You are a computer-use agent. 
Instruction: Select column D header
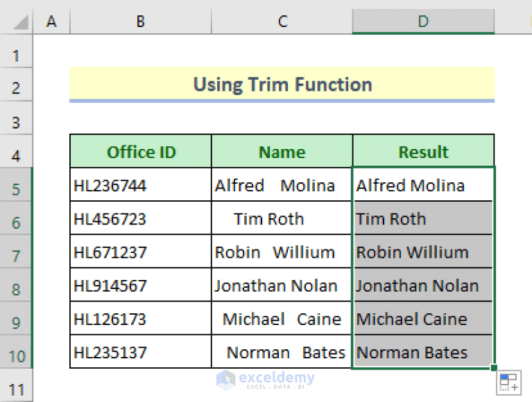(x=423, y=21)
